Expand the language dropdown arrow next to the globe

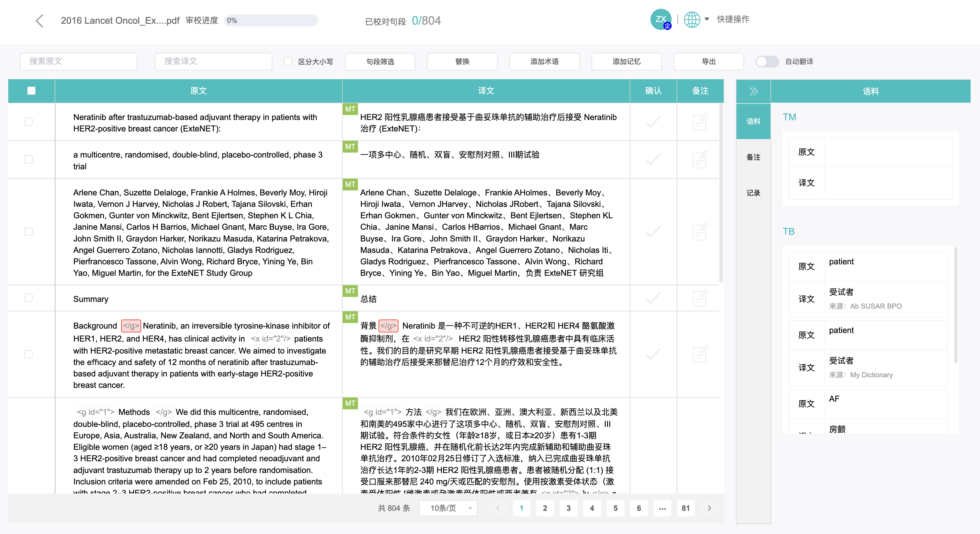(x=707, y=19)
